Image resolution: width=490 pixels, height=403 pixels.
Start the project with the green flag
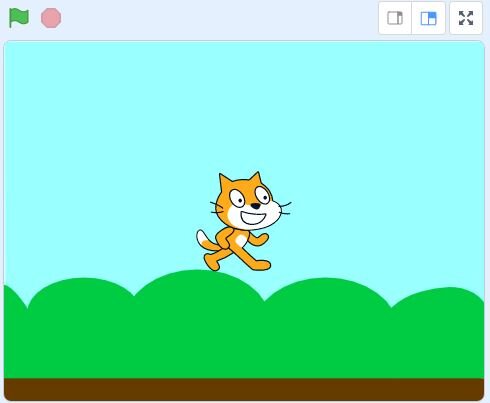point(19,18)
